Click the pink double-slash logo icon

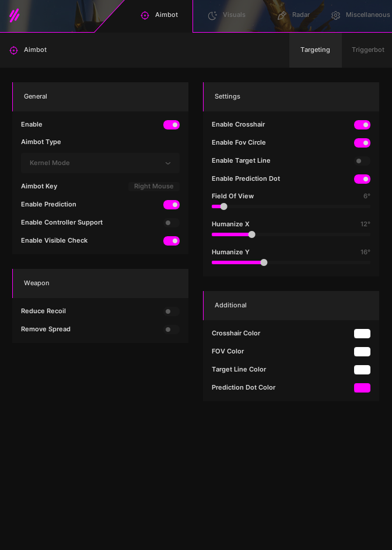(x=15, y=15)
